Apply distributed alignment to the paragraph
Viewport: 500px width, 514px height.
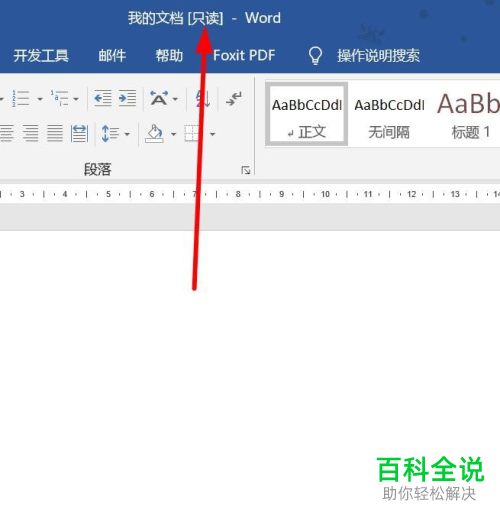pyautogui.click(x=79, y=133)
